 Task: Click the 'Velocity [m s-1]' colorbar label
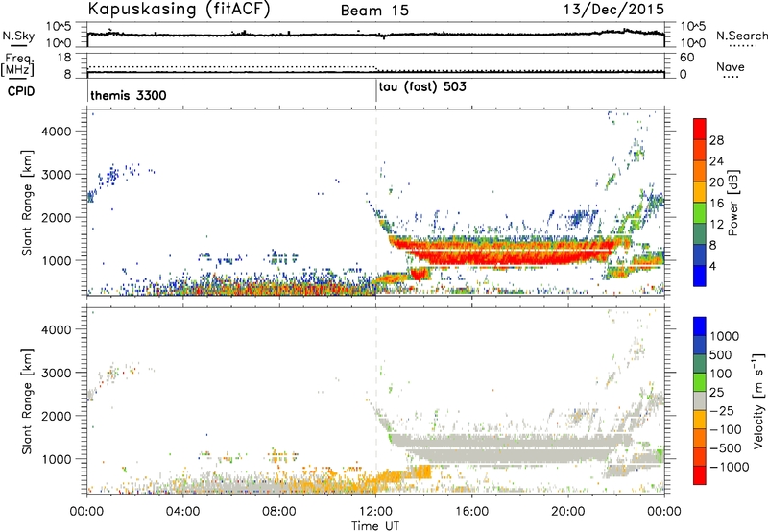758,399
